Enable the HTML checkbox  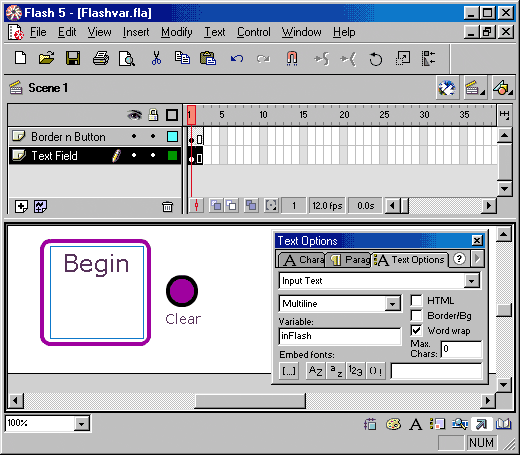(416, 300)
